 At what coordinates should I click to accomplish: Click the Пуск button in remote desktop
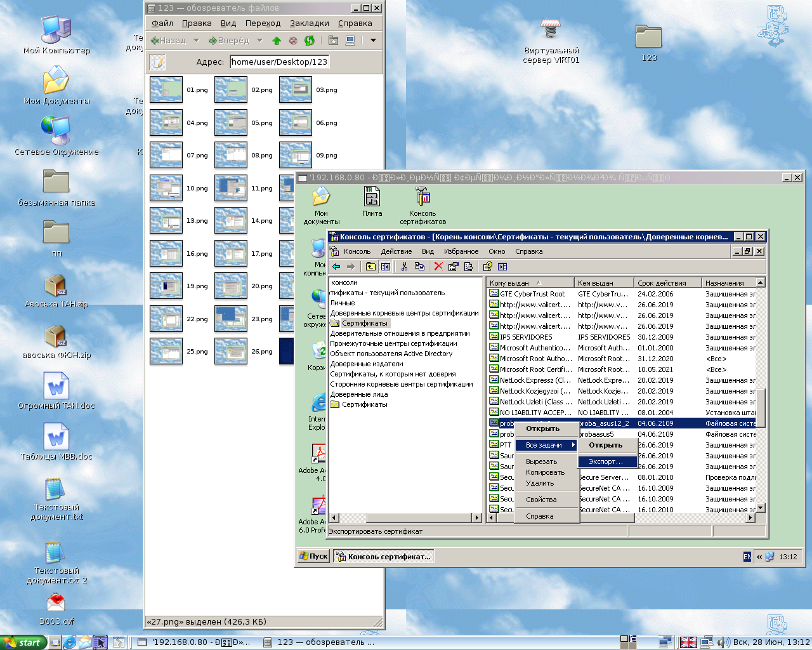tap(313, 557)
